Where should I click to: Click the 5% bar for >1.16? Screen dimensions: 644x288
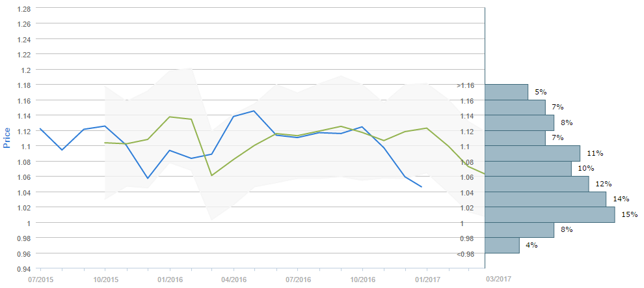506,92
